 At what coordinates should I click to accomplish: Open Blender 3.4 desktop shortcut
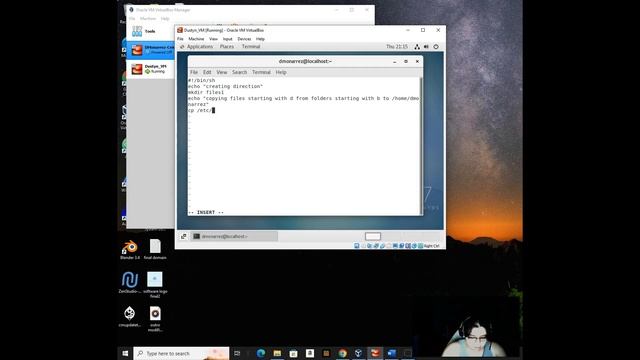coord(130,250)
